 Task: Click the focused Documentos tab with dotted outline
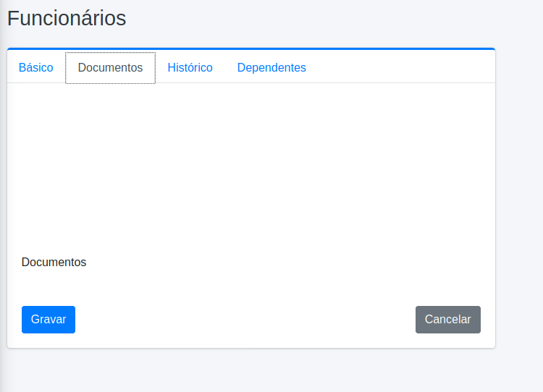click(110, 67)
